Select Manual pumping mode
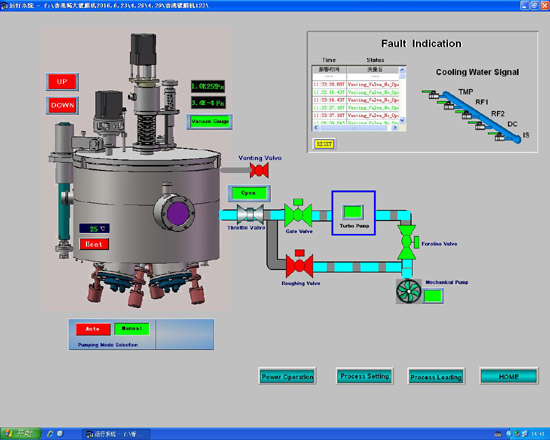 coord(132,329)
